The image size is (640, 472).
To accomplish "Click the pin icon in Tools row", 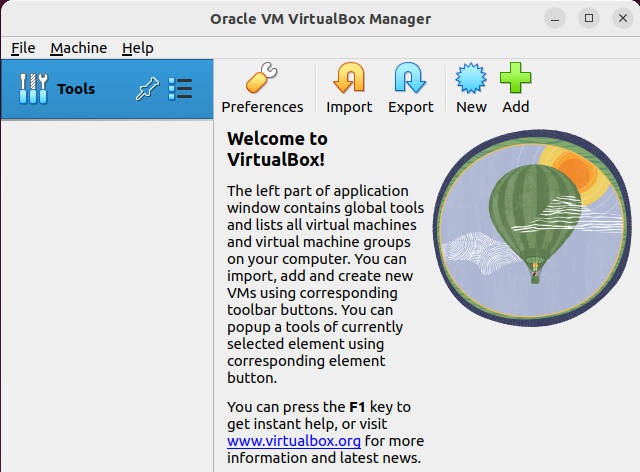I will pos(147,88).
